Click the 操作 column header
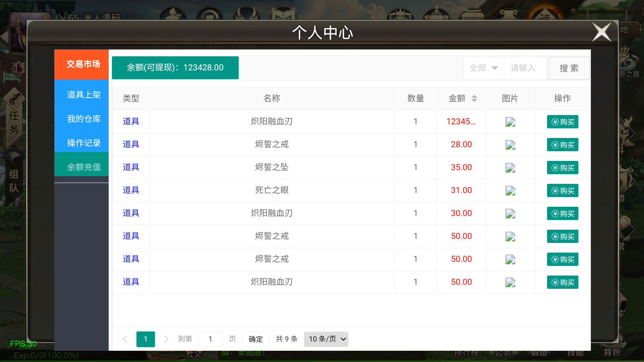This screenshot has width=644, height=362. (x=562, y=99)
